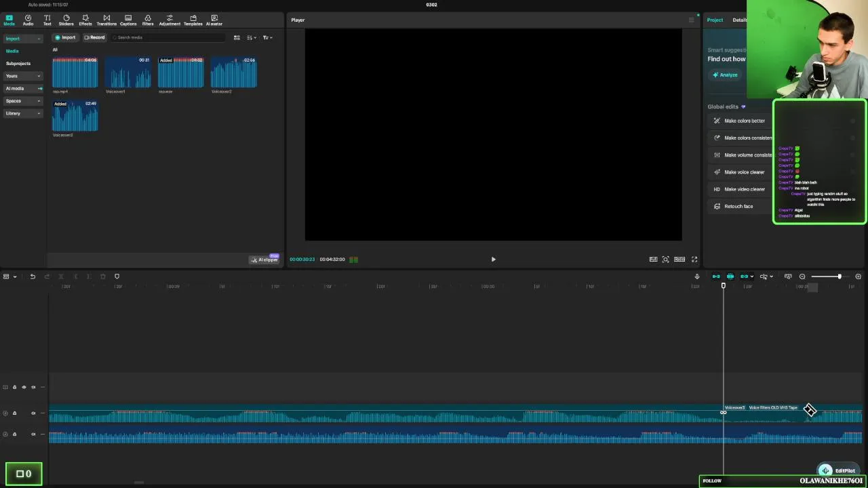The width and height of the screenshot is (868, 488).
Task: Select the 04:06 mp4 media thumbnail
Action: (75, 73)
